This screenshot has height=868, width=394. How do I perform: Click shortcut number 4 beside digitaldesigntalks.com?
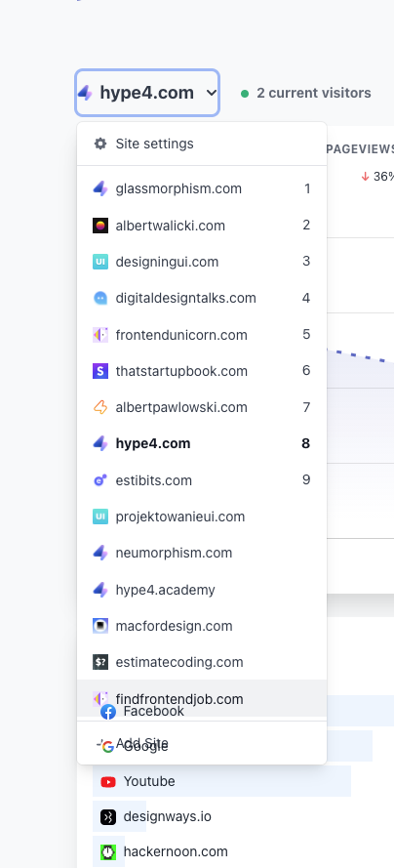coord(306,298)
